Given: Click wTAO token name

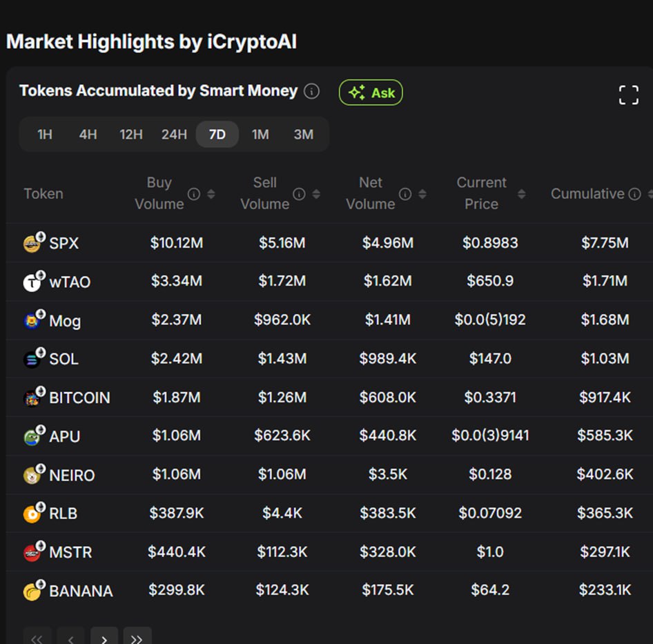Looking at the screenshot, I should [x=70, y=282].
